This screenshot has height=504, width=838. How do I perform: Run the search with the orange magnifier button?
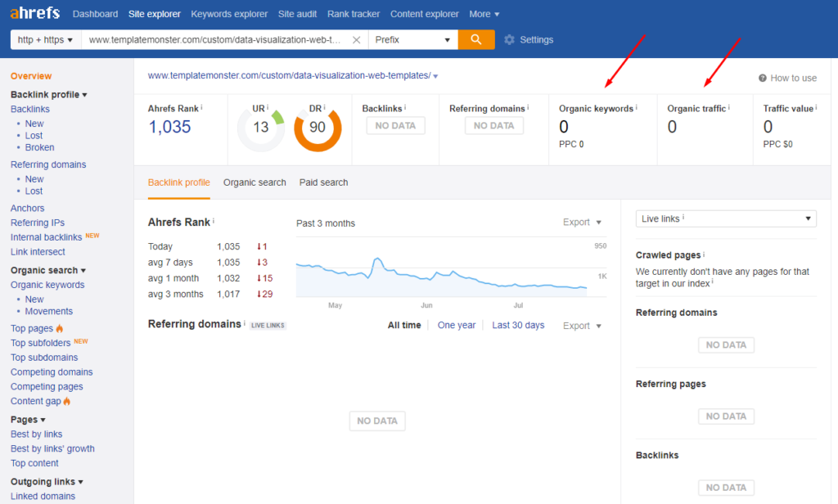476,38
